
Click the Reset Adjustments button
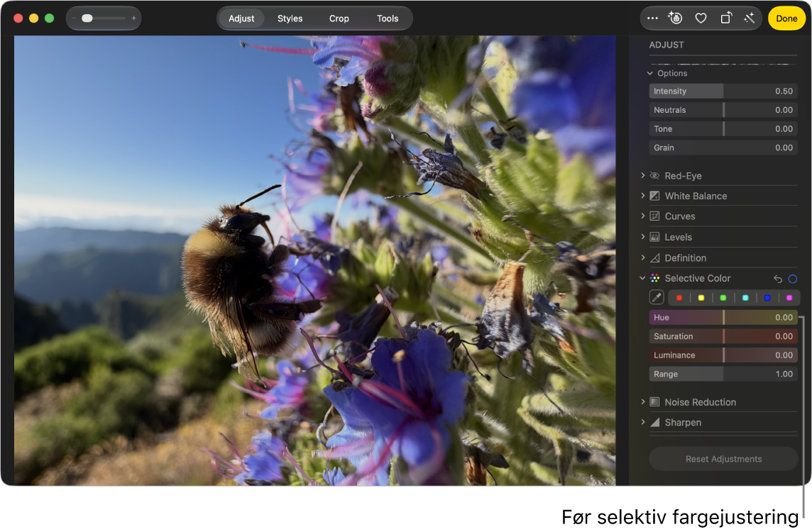723,459
